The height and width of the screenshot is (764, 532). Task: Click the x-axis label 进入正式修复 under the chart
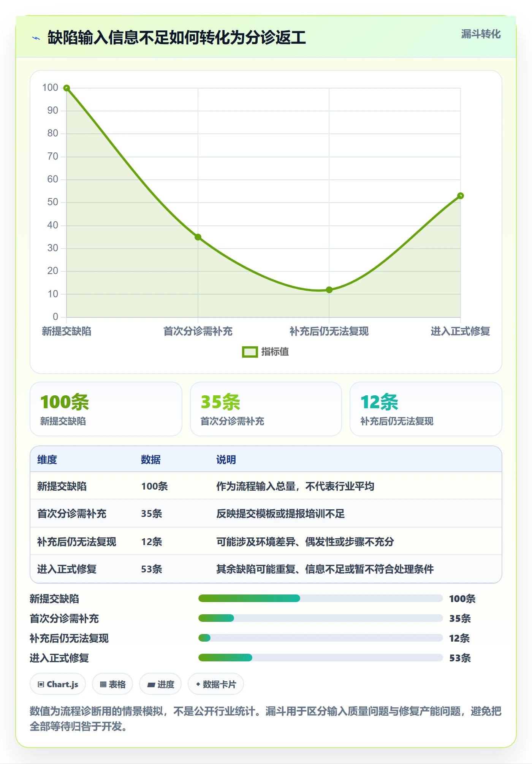coord(461,331)
